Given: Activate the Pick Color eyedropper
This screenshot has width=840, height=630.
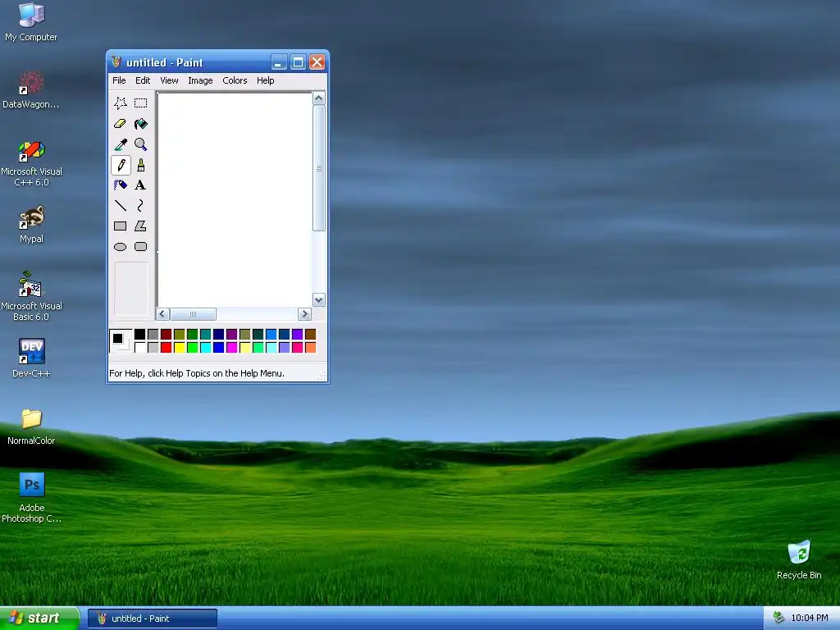Looking at the screenshot, I should [x=121, y=144].
